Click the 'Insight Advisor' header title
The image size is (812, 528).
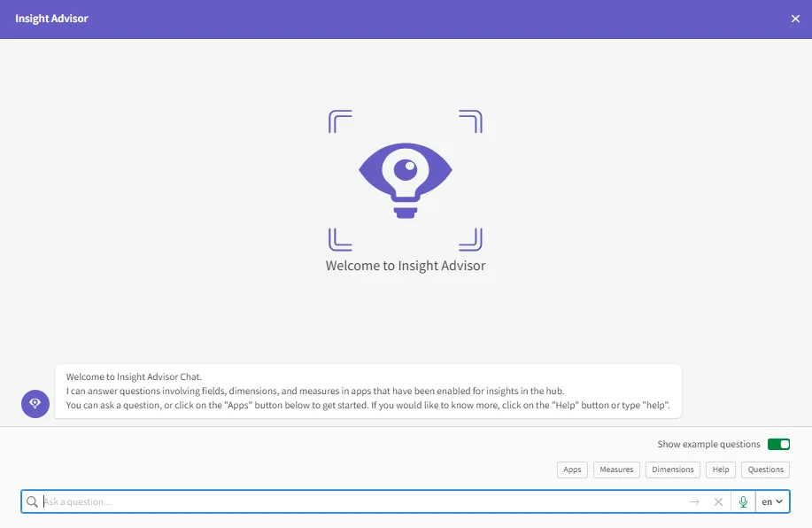51,19
